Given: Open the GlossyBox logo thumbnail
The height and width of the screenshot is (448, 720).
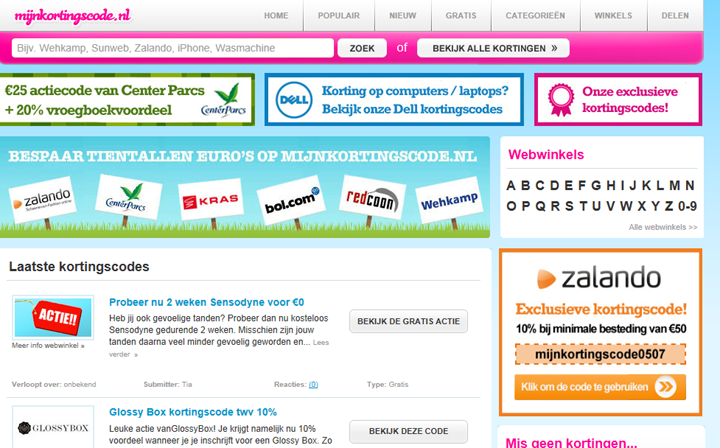Looking at the screenshot, I should point(53,428).
